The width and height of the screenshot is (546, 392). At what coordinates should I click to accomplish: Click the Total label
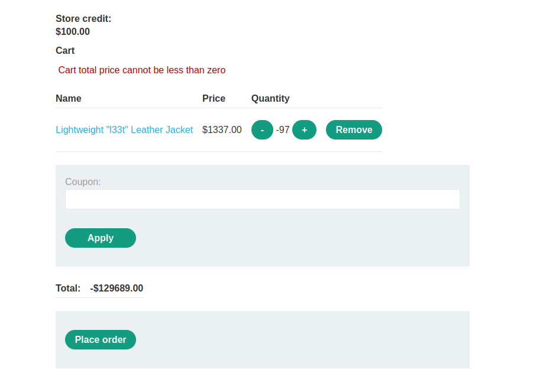(68, 289)
